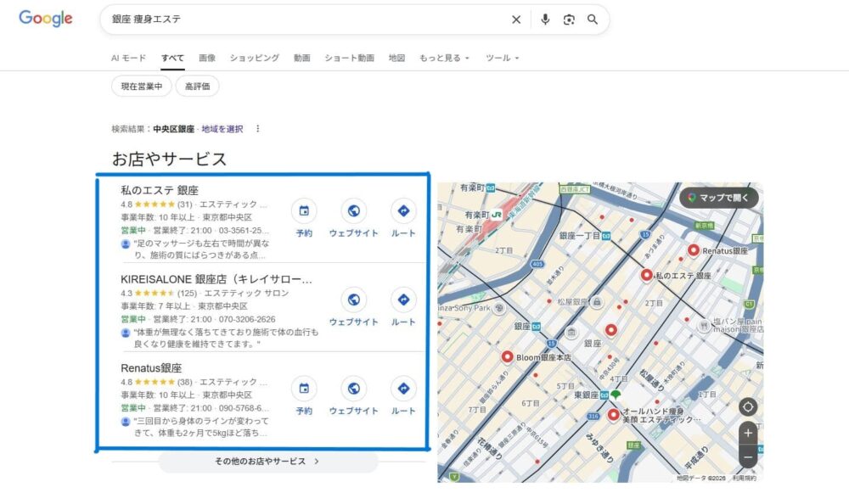Click the 地域を選択 link
The width and height of the screenshot is (849, 504).
(222, 129)
